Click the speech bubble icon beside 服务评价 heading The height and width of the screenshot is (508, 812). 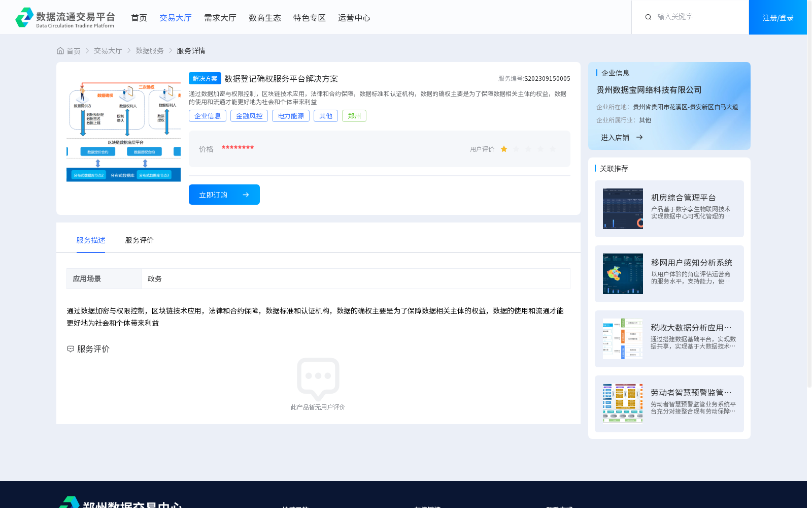(x=71, y=349)
